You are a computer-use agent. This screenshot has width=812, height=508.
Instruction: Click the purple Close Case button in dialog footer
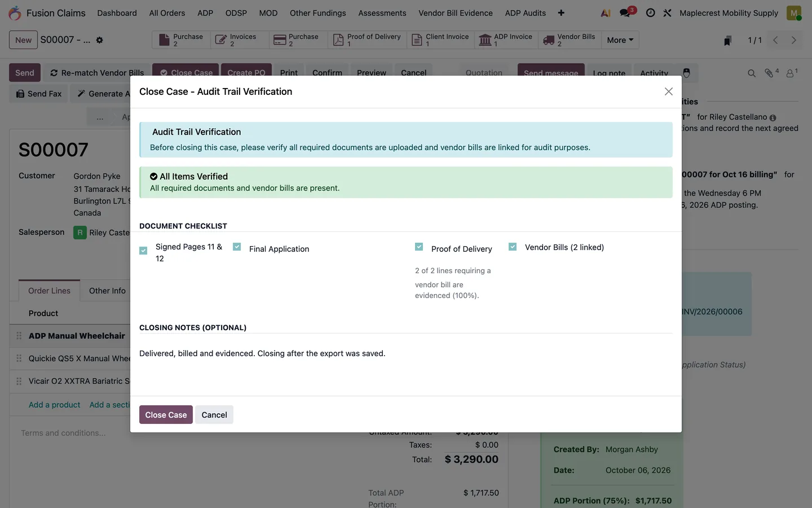(166, 415)
